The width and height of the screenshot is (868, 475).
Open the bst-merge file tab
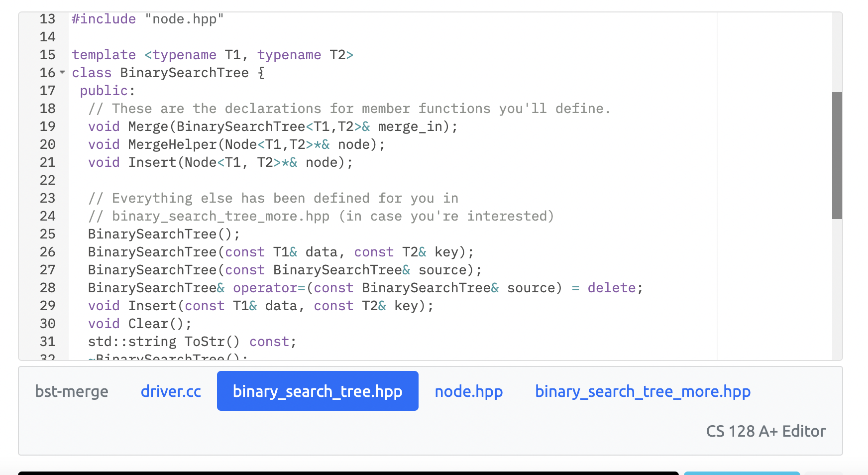(71, 391)
